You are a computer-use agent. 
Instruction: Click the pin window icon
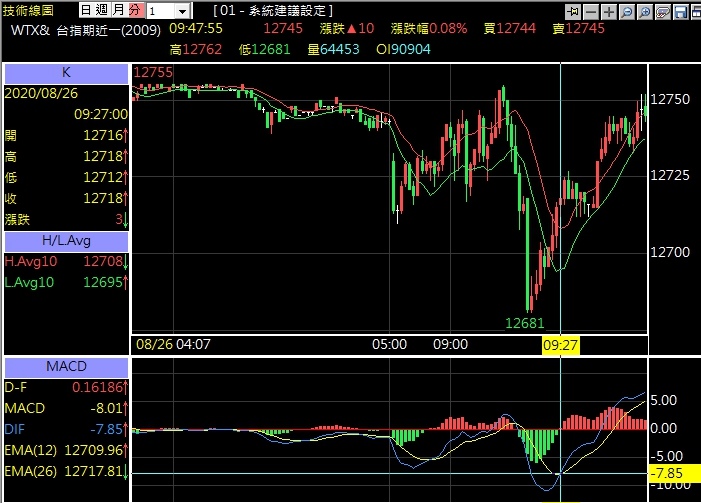pos(573,12)
